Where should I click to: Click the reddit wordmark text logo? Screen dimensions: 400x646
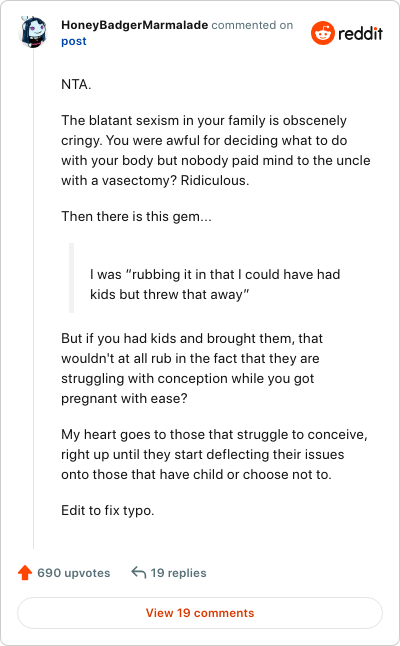pyautogui.click(x=360, y=33)
